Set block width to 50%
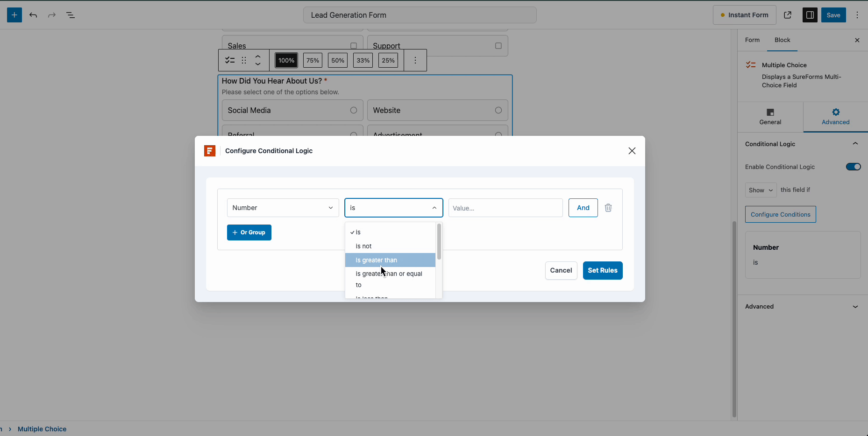 click(337, 60)
